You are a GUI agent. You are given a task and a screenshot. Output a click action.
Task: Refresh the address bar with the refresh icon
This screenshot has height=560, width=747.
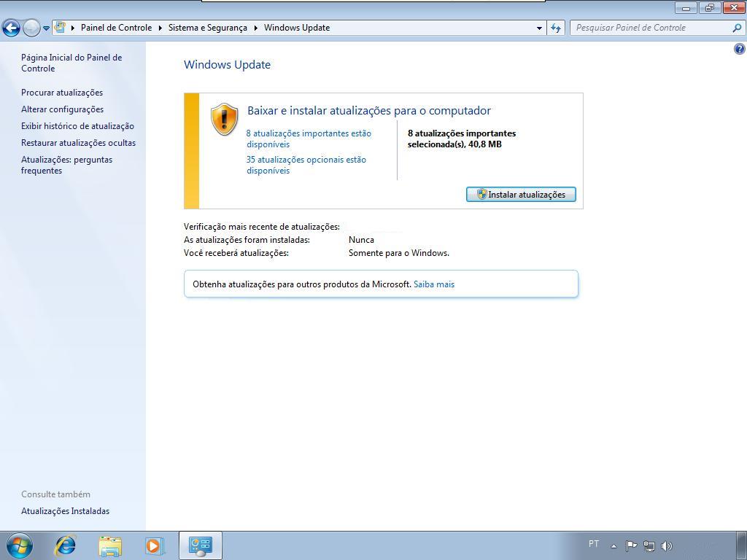(x=556, y=28)
